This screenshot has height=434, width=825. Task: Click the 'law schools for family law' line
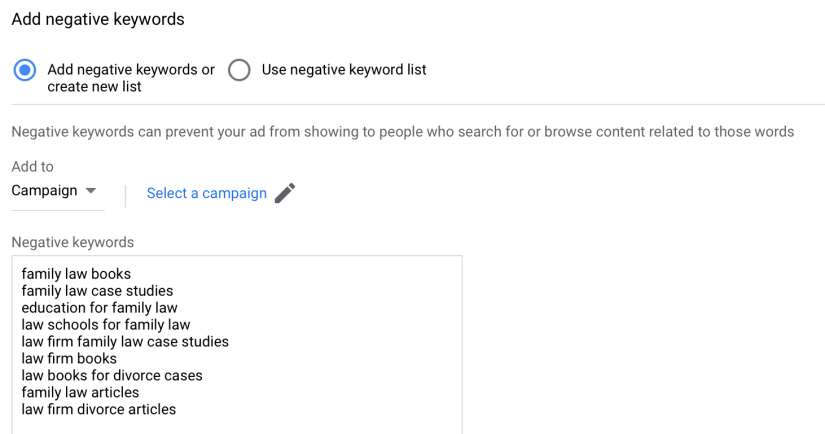(x=106, y=325)
